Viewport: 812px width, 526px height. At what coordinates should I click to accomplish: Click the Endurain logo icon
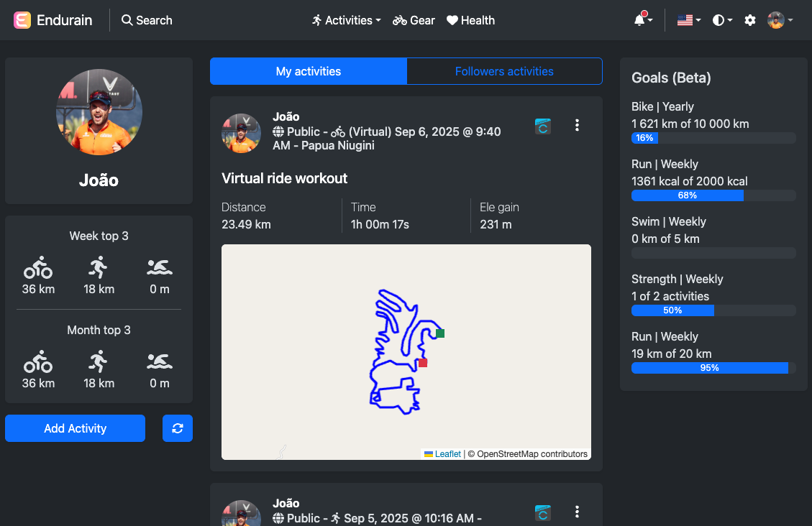[23, 20]
